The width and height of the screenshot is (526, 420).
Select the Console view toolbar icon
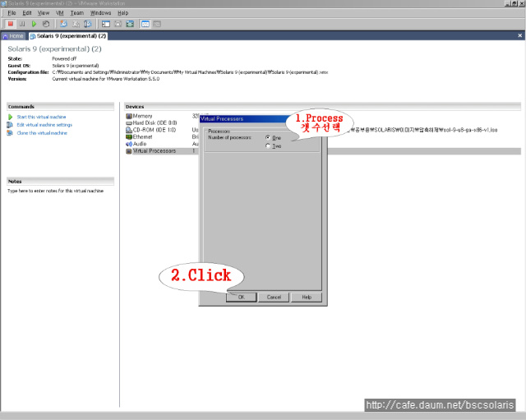coord(157,24)
